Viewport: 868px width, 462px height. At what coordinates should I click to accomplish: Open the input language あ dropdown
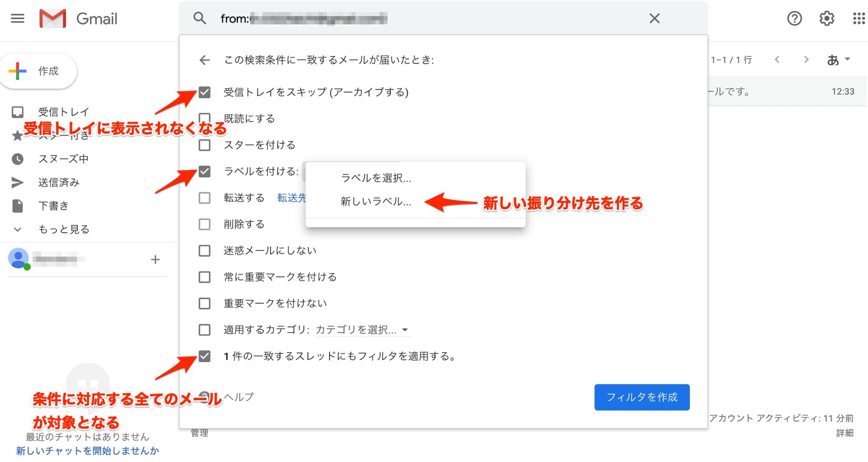(838, 60)
